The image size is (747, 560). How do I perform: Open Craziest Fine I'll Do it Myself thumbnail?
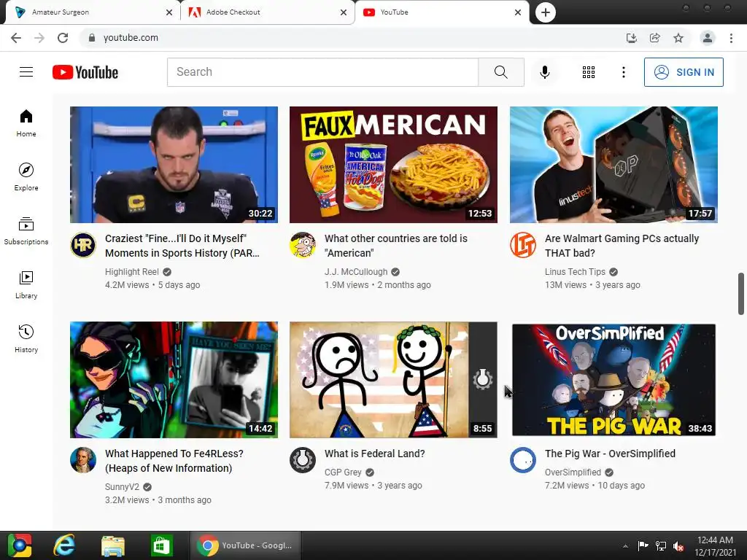tap(174, 165)
